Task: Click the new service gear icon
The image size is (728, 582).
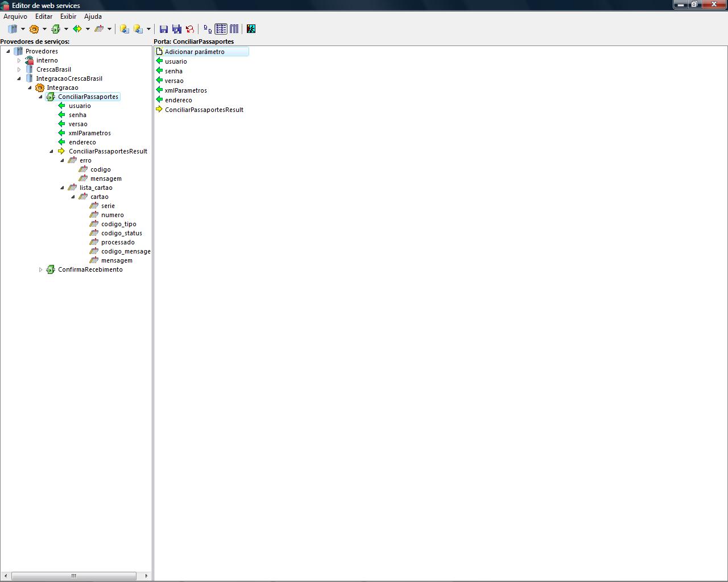Action: pyautogui.click(x=34, y=29)
